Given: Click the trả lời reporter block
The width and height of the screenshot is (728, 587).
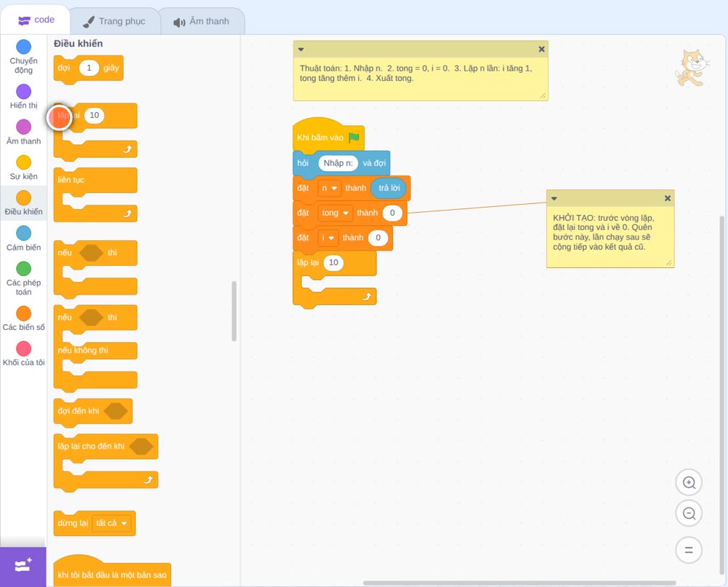Looking at the screenshot, I should coord(389,188).
